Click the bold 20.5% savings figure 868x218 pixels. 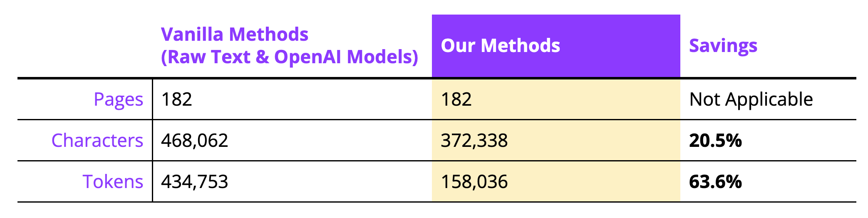click(715, 141)
